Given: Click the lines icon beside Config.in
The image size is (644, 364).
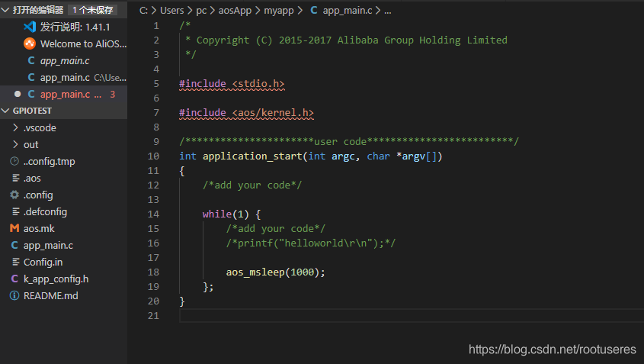Looking at the screenshot, I should point(15,262).
